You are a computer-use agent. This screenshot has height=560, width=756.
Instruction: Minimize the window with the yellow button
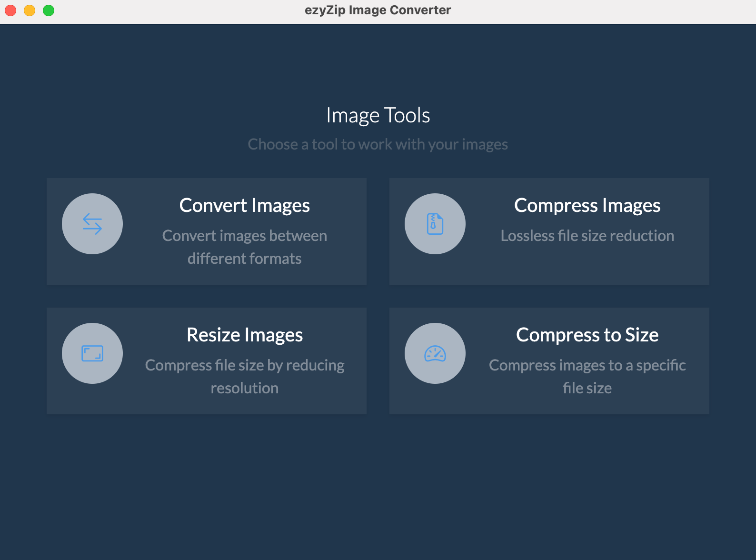point(30,10)
